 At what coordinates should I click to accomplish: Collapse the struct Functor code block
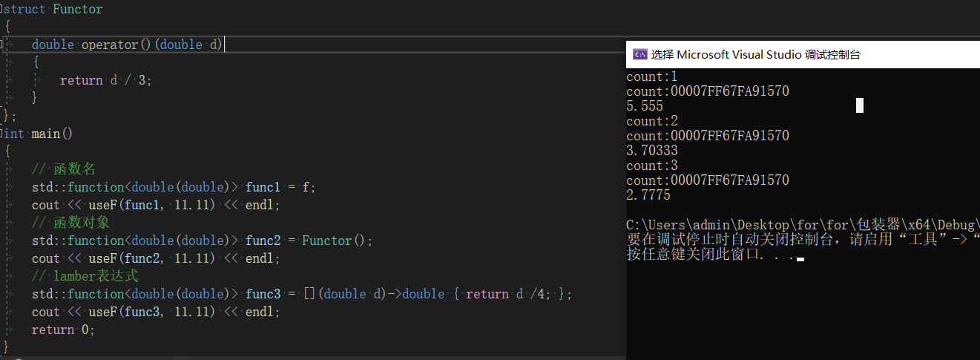point(2,10)
